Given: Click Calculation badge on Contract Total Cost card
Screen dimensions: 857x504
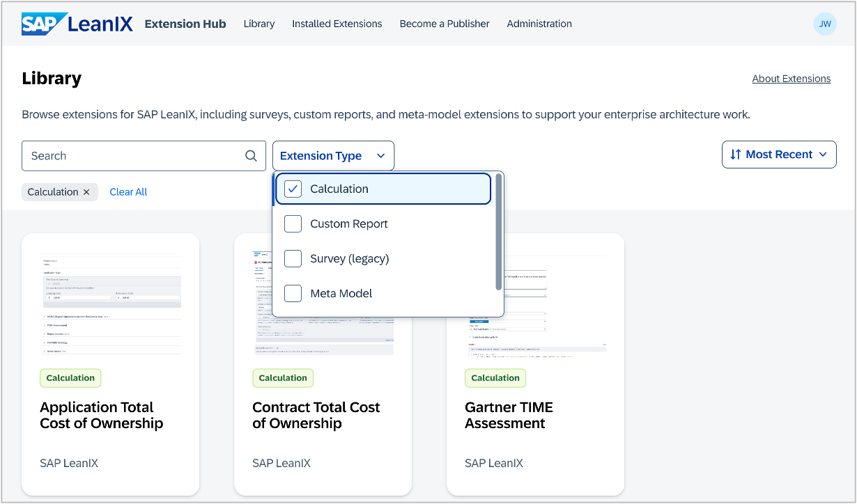Looking at the screenshot, I should tap(283, 378).
